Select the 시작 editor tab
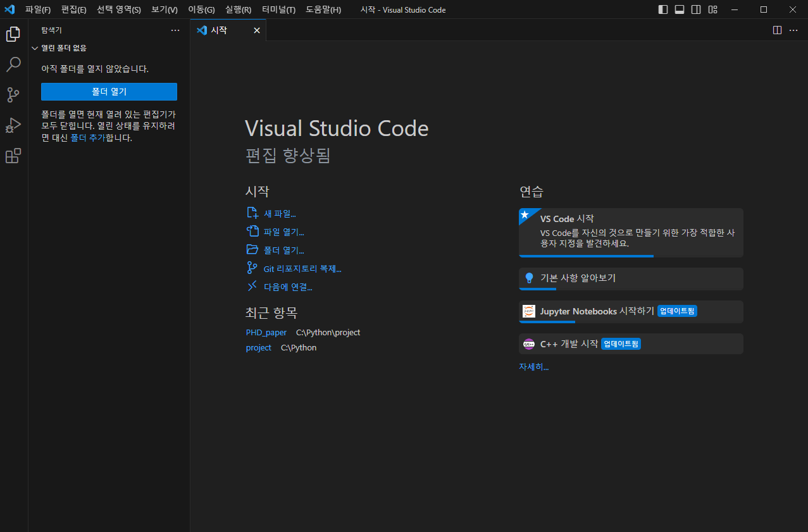This screenshot has height=532, width=808. 228,30
